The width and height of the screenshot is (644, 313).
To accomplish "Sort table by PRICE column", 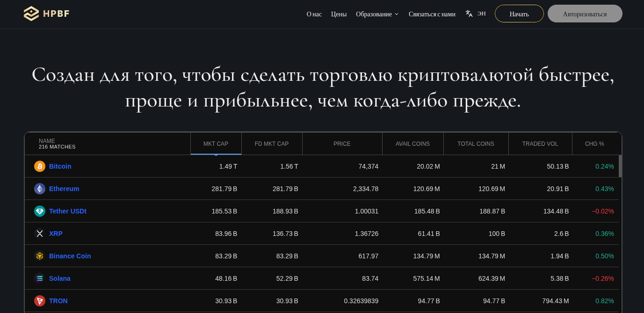I will [x=342, y=144].
